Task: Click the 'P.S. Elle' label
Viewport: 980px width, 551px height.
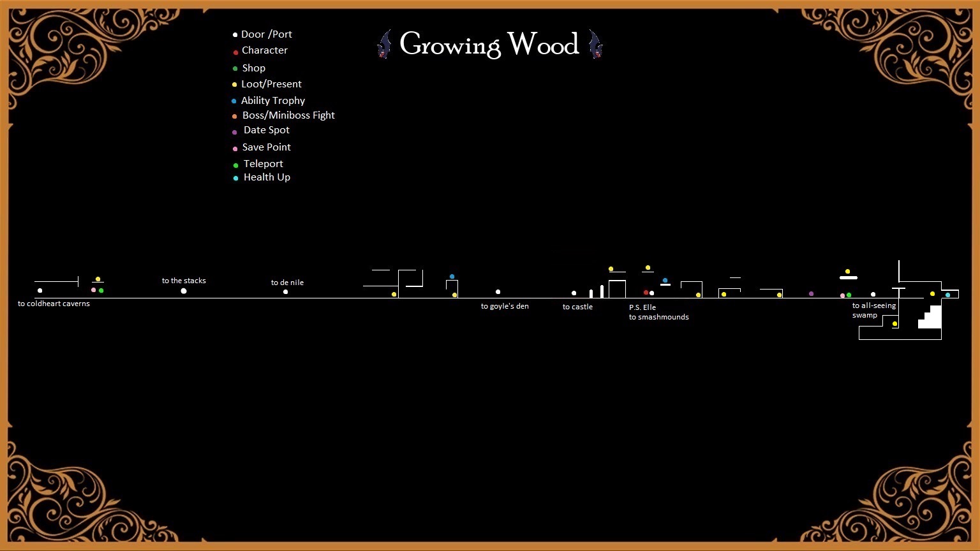Action: pos(642,307)
